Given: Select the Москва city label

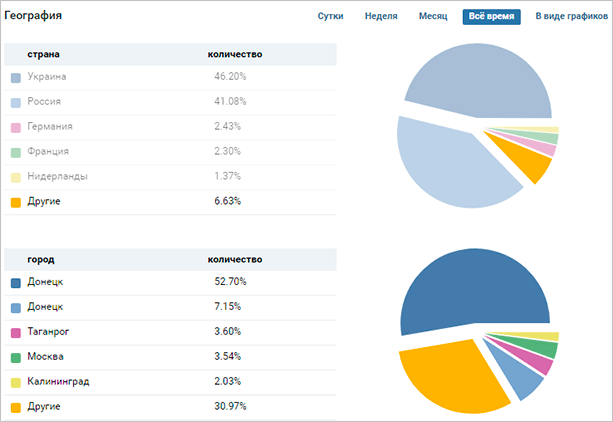Looking at the screenshot, I should coord(46,358).
